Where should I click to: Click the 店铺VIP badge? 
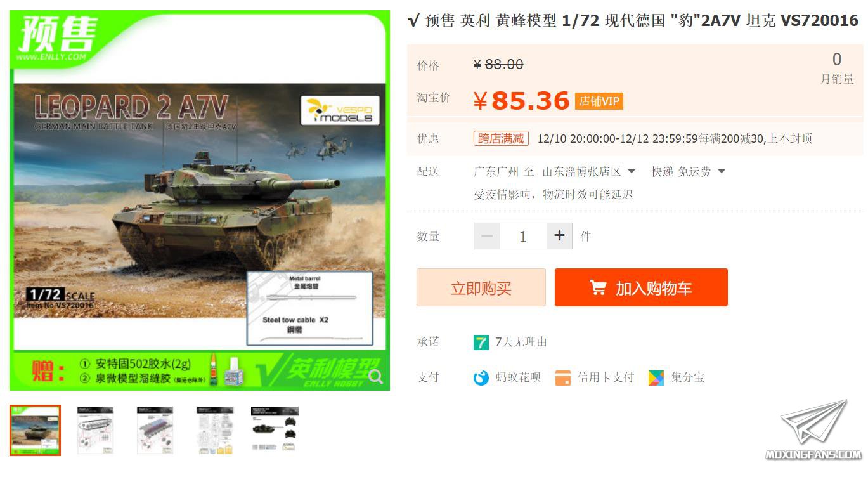(599, 101)
